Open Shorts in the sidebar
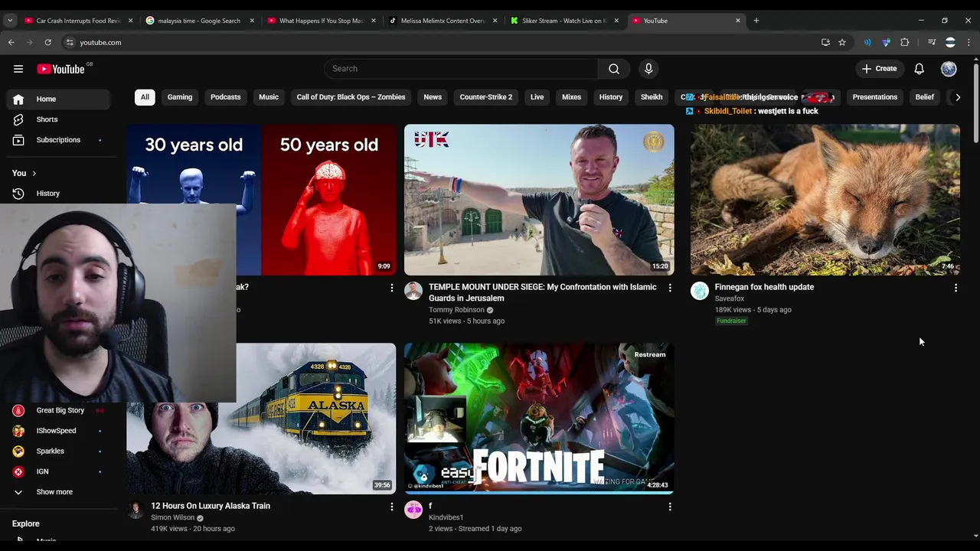Image resolution: width=980 pixels, height=551 pixels. (58, 119)
